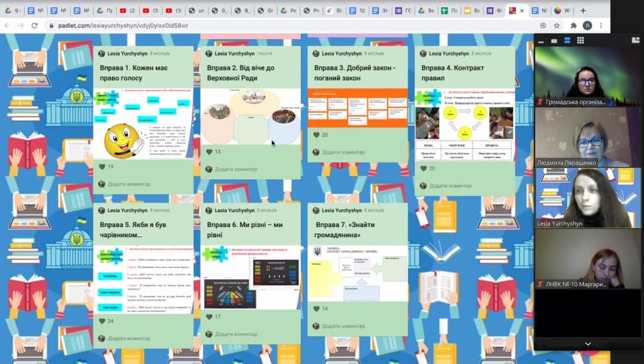Switch Zoom panel to single-speaker view
This screenshot has width=644, height=364.
pyautogui.click(x=554, y=41)
